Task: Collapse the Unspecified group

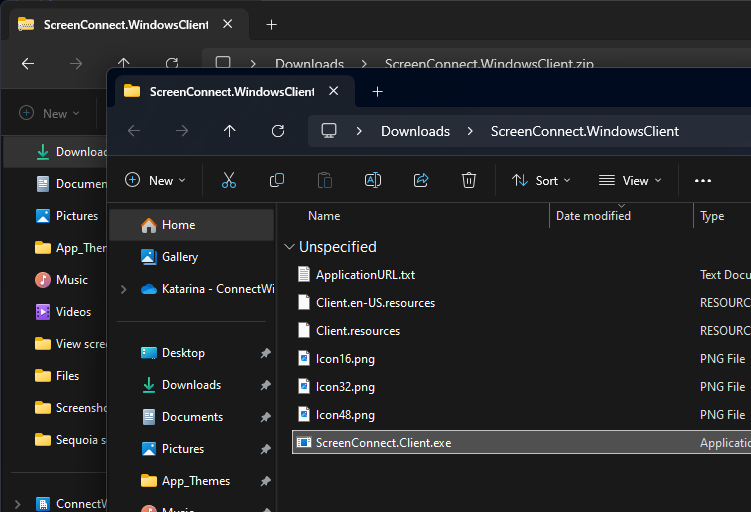Action: tap(289, 247)
